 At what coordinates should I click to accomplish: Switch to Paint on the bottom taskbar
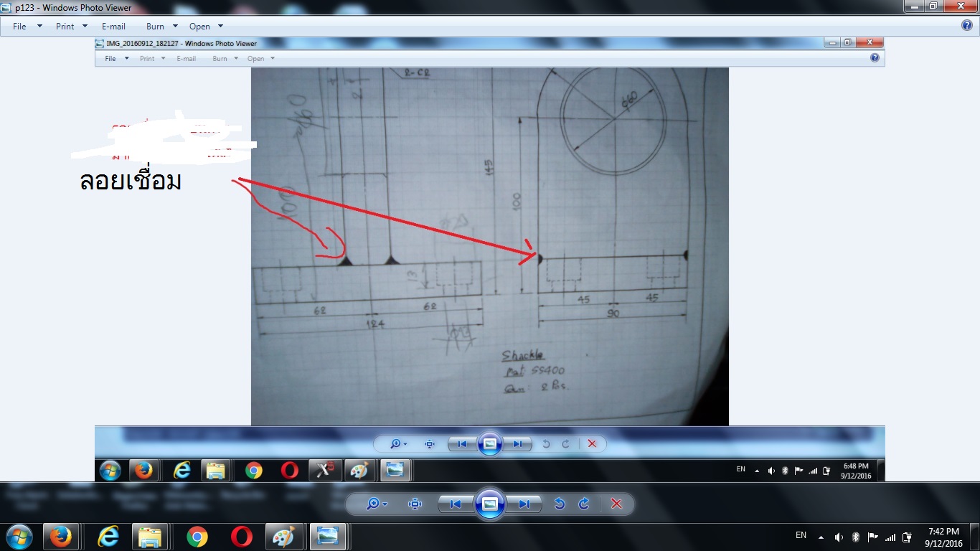pos(285,537)
